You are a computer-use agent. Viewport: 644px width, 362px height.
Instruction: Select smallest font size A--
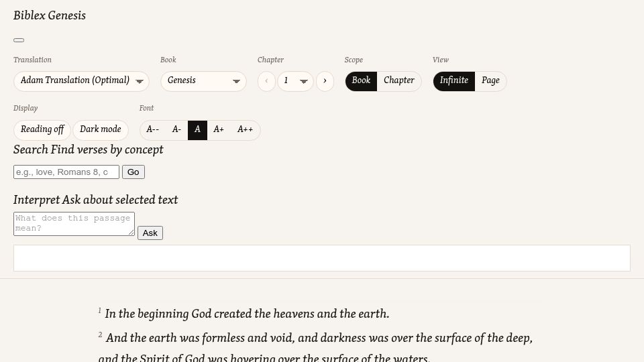153,129
